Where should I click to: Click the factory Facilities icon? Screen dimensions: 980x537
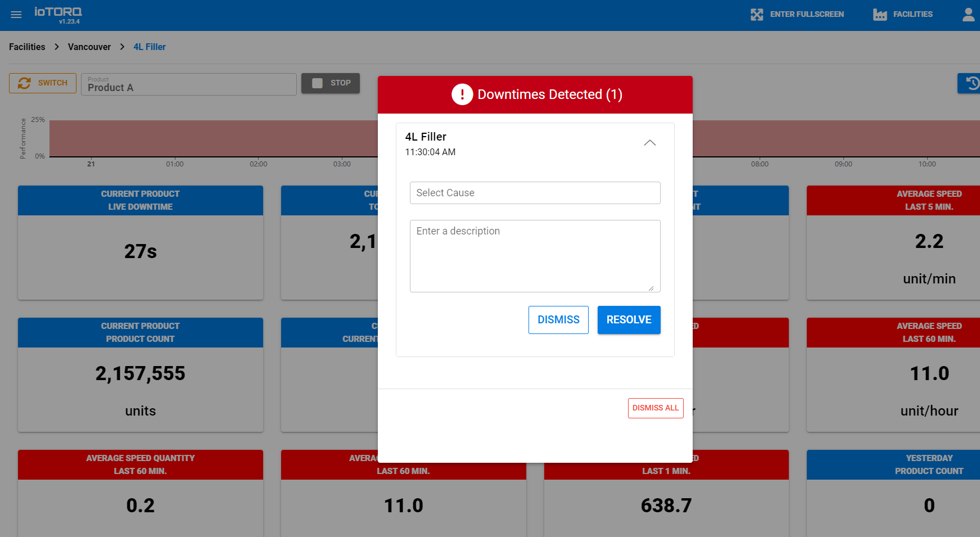[880, 15]
